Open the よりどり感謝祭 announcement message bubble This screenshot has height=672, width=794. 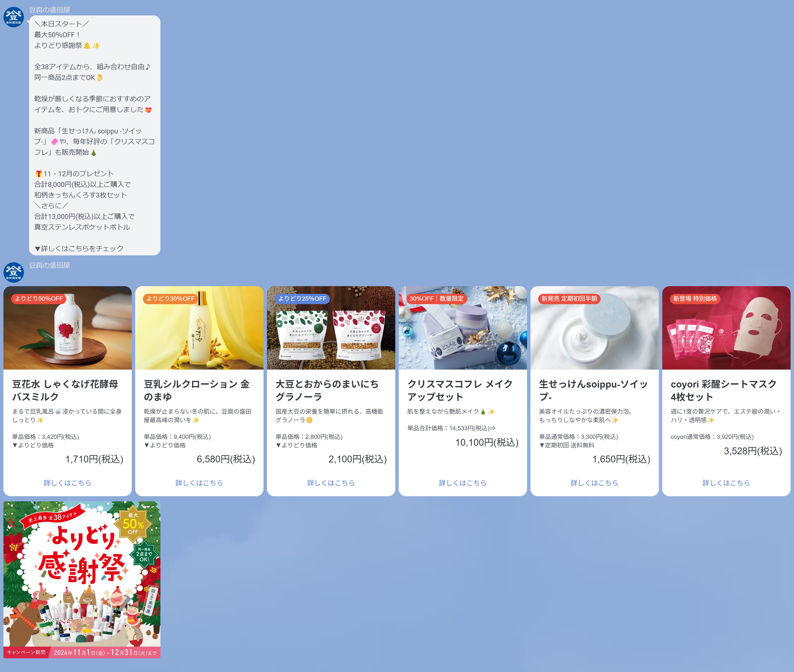click(x=95, y=135)
